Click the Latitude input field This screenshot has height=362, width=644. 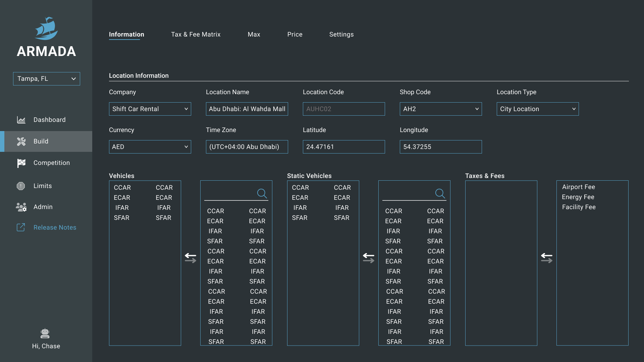(343, 147)
